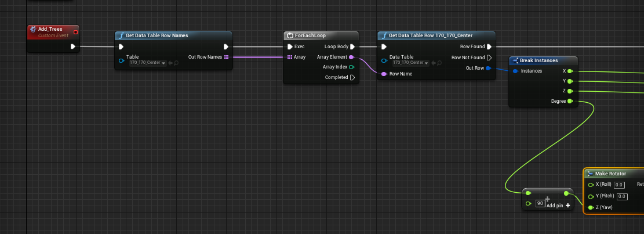Click the top input pin of the add node
The height and width of the screenshot is (234, 644).
click(528, 193)
